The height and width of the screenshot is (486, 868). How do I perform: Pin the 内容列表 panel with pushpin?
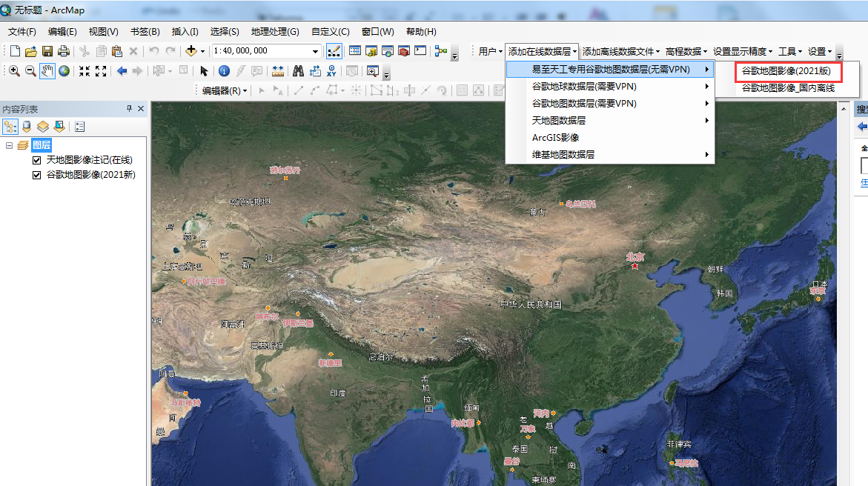[129, 109]
